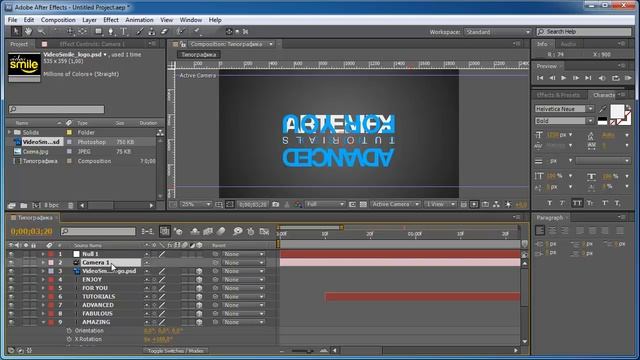Jump to first frame in Preview panel
The height and width of the screenshot is (360, 640).
pos(540,78)
